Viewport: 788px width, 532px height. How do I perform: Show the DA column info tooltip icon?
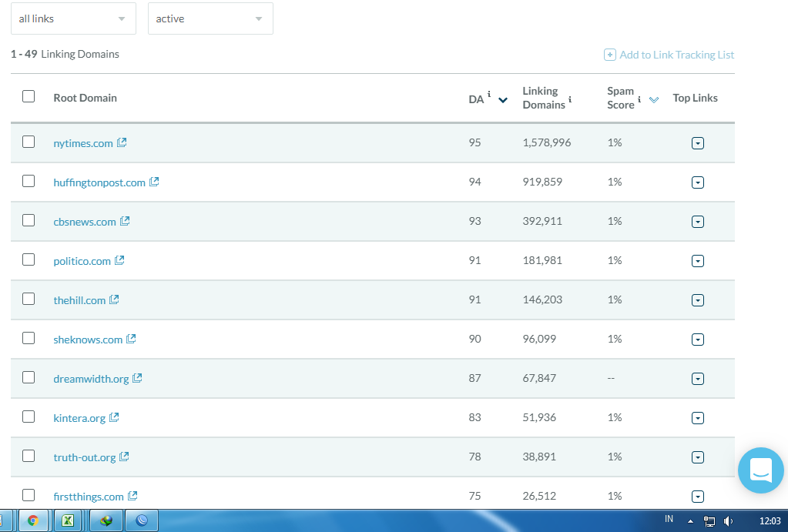[x=489, y=94]
